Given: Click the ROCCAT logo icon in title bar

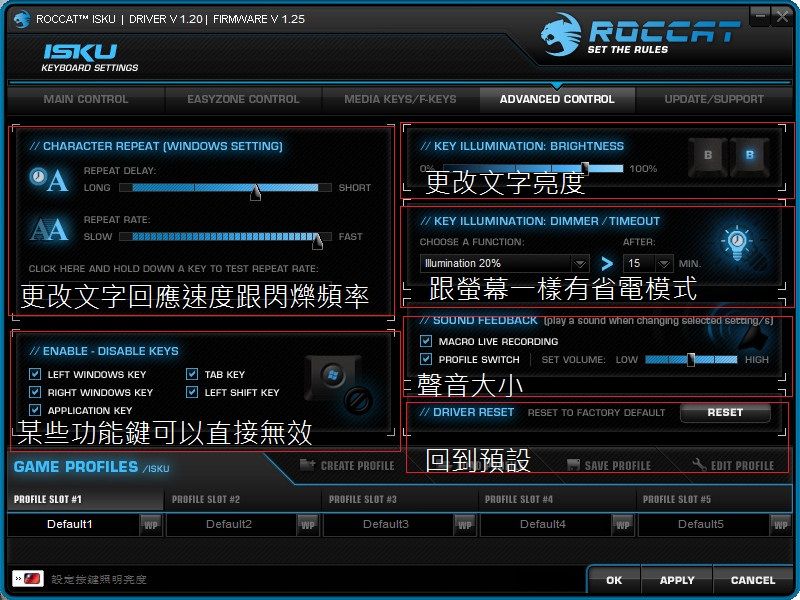Looking at the screenshot, I should pyautogui.click(x=21, y=19).
